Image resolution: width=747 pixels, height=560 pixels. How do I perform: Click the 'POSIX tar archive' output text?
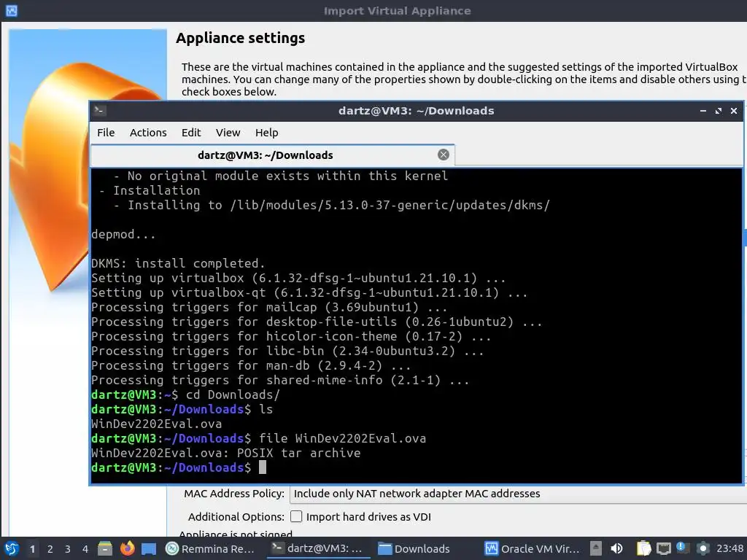[x=298, y=453]
